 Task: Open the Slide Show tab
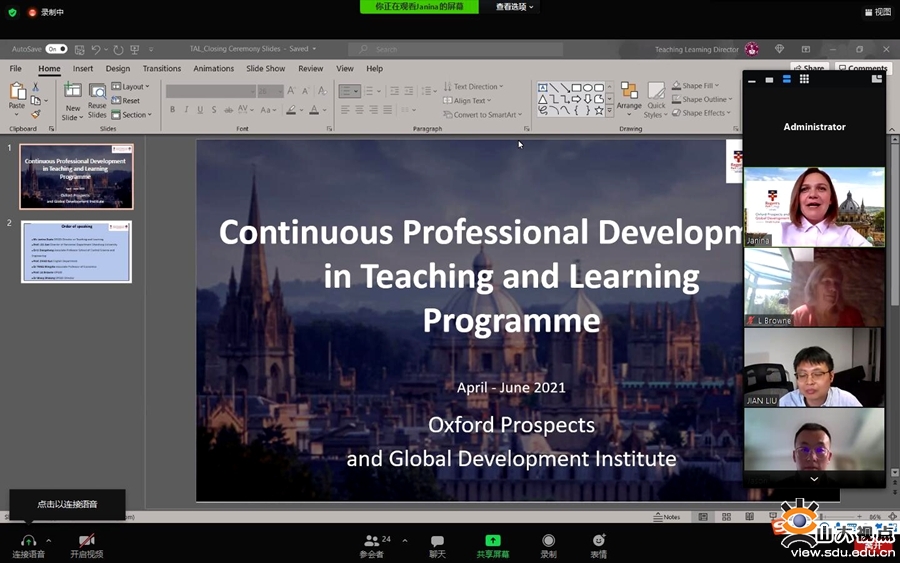pyautogui.click(x=266, y=68)
